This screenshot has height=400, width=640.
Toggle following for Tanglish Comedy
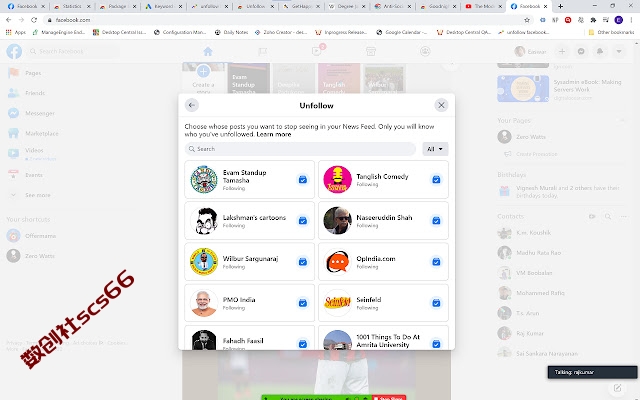(x=436, y=180)
